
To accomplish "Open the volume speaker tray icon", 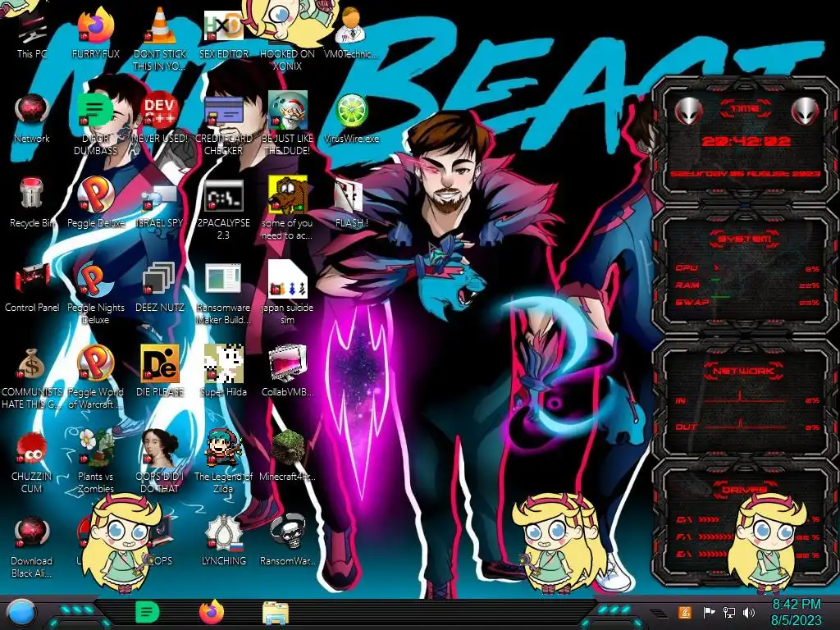I will coord(749,612).
